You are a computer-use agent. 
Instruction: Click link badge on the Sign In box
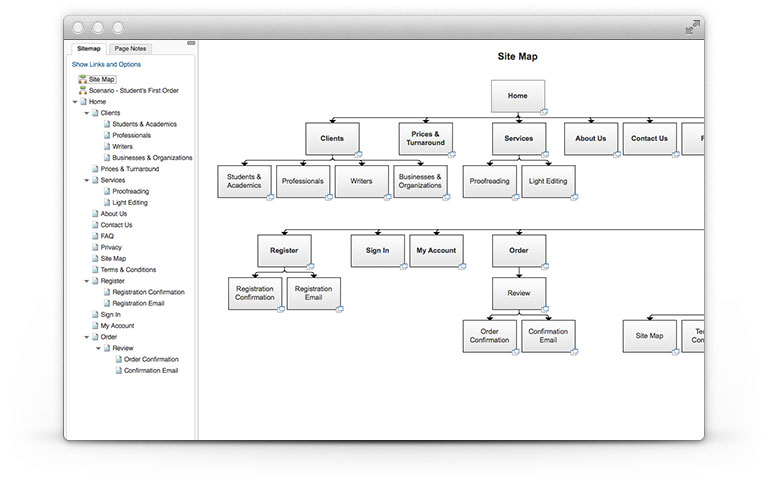click(x=404, y=266)
